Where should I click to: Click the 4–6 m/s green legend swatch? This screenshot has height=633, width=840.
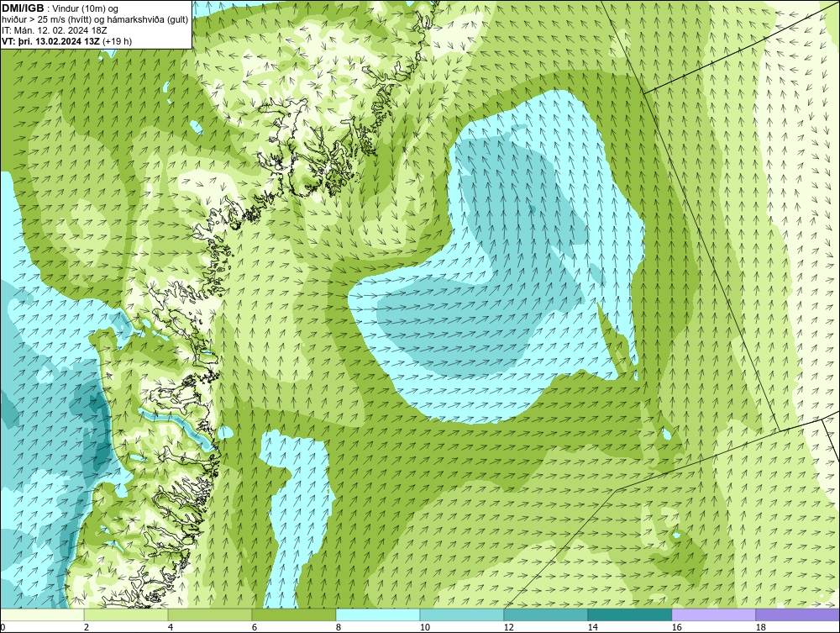[210, 615]
